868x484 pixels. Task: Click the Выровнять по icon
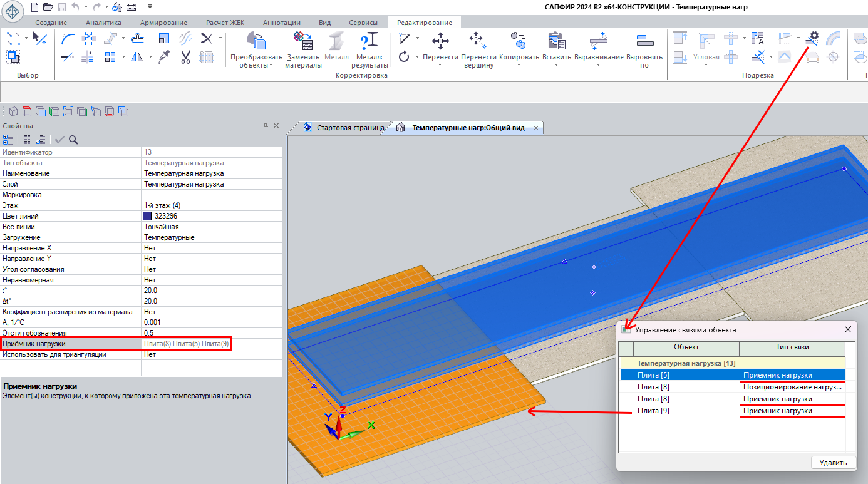(644, 42)
